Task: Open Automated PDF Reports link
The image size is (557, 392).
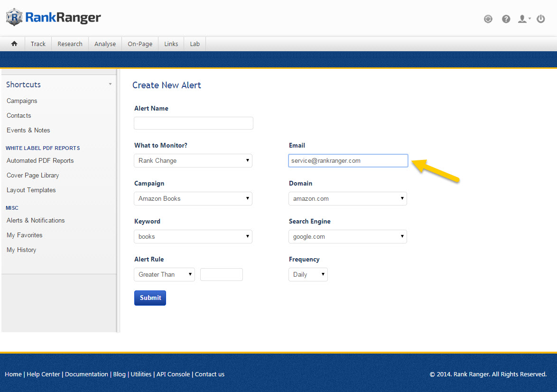Action: click(40, 160)
